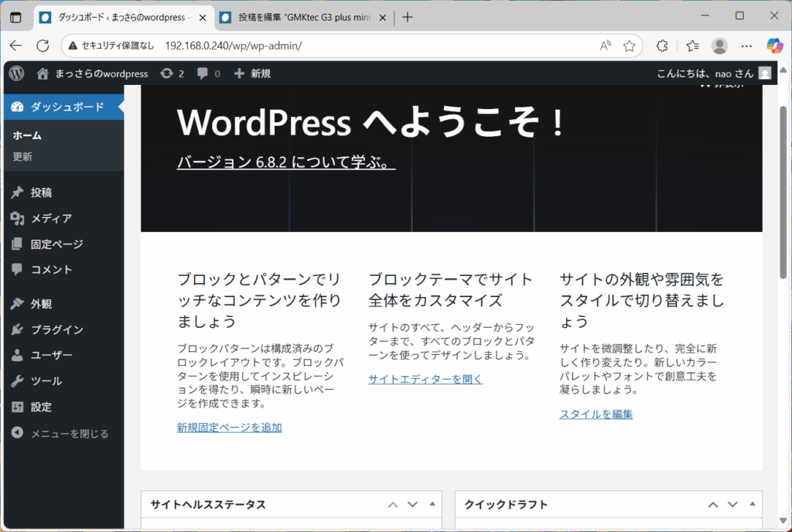Click the WordPress logo in admin bar
The height and width of the screenshot is (532, 792).
tap(16, 73)
